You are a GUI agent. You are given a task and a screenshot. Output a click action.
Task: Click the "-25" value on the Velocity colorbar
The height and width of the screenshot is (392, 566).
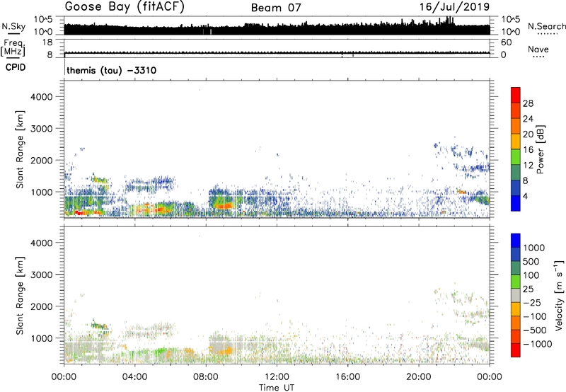[532, 303]
